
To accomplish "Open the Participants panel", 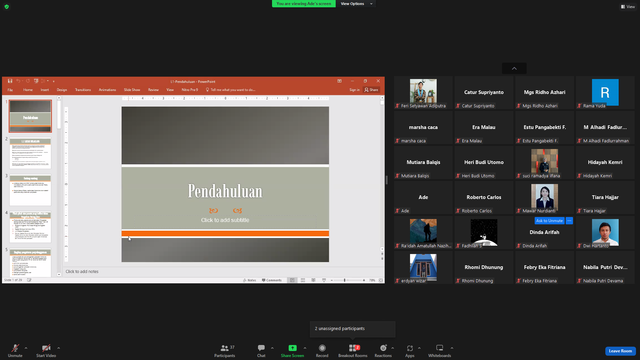I will [224, 350].
